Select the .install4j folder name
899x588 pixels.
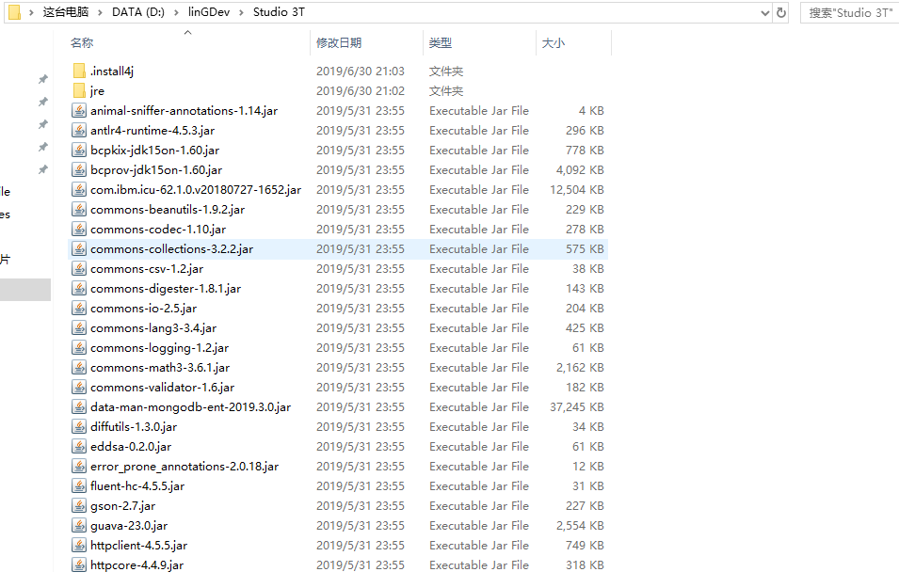click(x=112, y=72)
